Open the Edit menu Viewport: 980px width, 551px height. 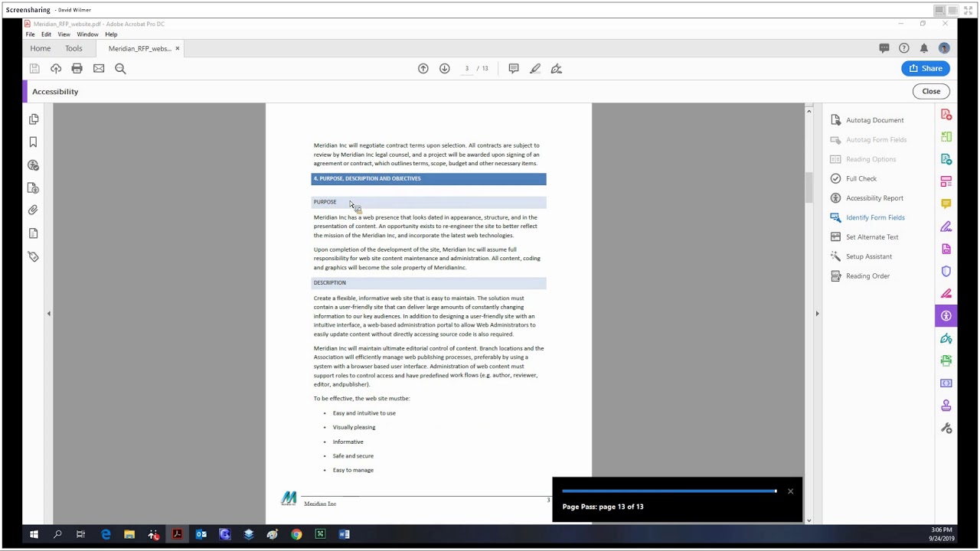(47, 34)
